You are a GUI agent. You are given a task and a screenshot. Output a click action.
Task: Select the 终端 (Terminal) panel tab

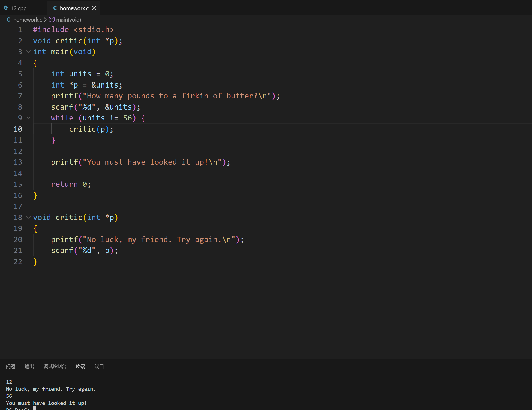[80, 366]
